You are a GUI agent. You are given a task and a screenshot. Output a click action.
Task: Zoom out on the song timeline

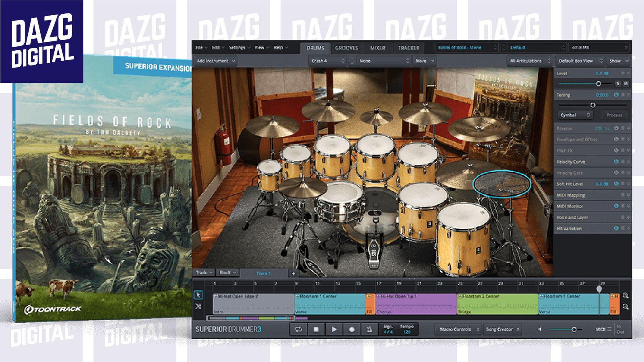click(x=625, y=306)
